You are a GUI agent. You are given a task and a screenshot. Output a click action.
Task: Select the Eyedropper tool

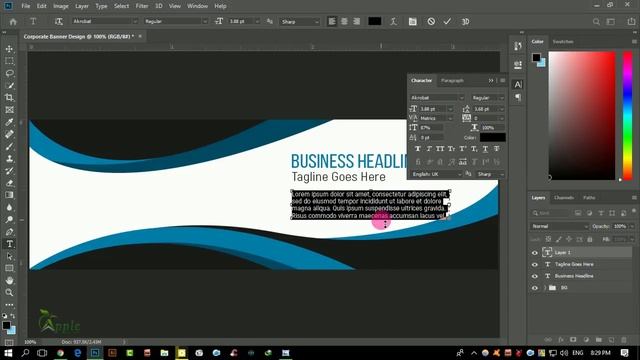9,122
